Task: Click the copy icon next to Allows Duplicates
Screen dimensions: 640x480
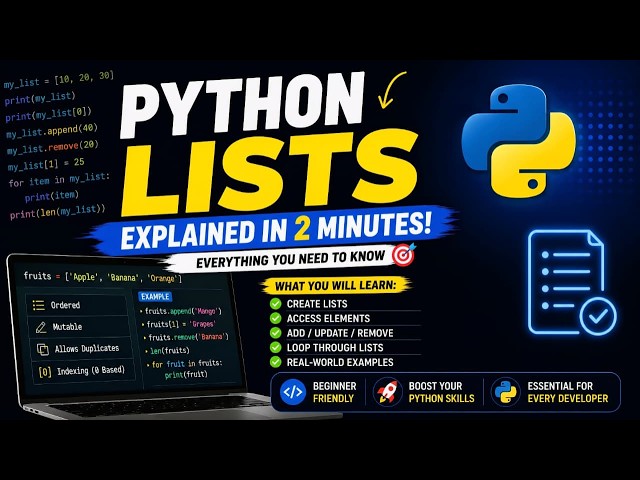Action: pos(43,349)
